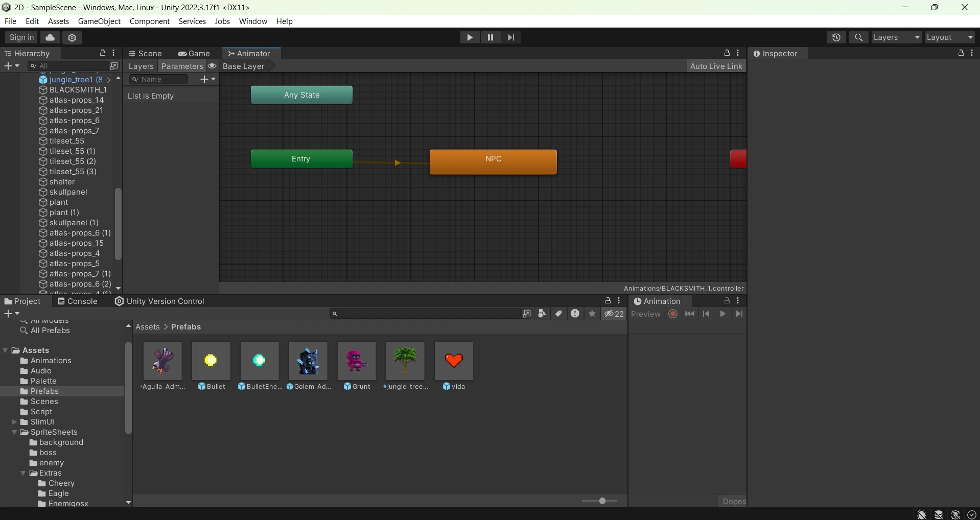
Task: Open the Undo History panel
Action: coord(836,37)
